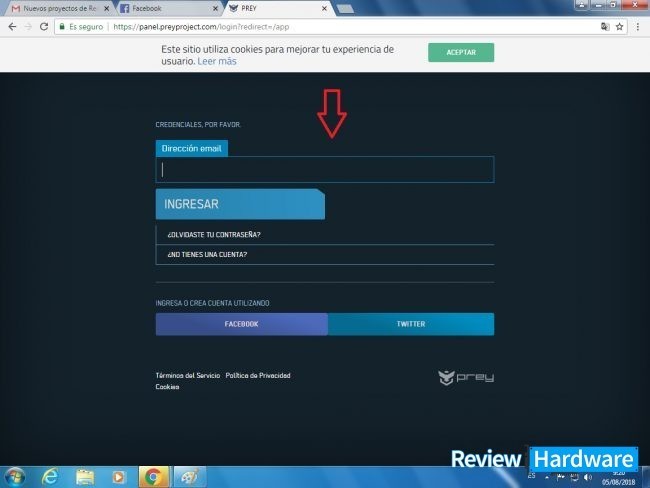Sign in using the TWITTER button

411,324
